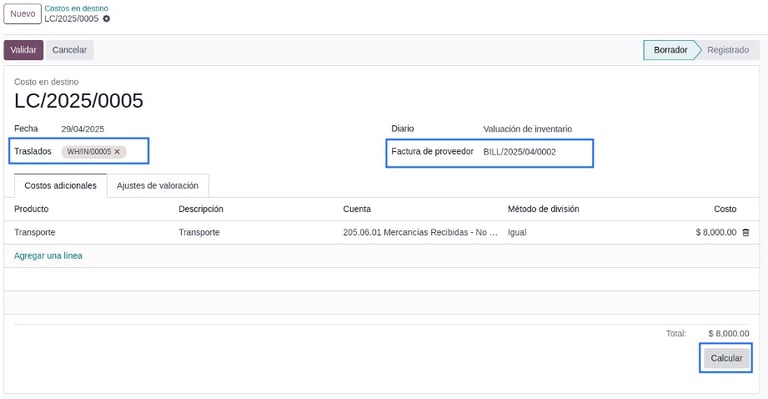768x399 pixels.
Task: Compute costs with the Calcular button
Action: pyautogui.click(x=726, y=358)
